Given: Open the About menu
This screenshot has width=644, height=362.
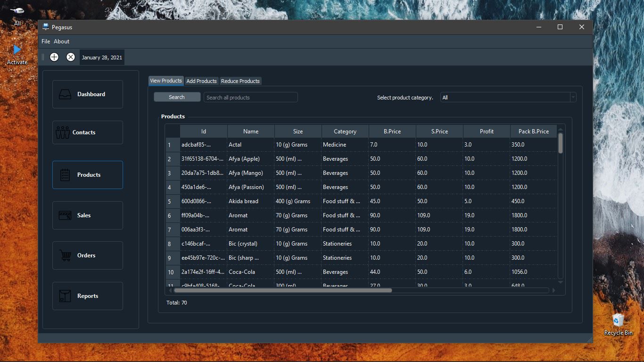Looking at the screenshot, I should (x=61, y=41).
